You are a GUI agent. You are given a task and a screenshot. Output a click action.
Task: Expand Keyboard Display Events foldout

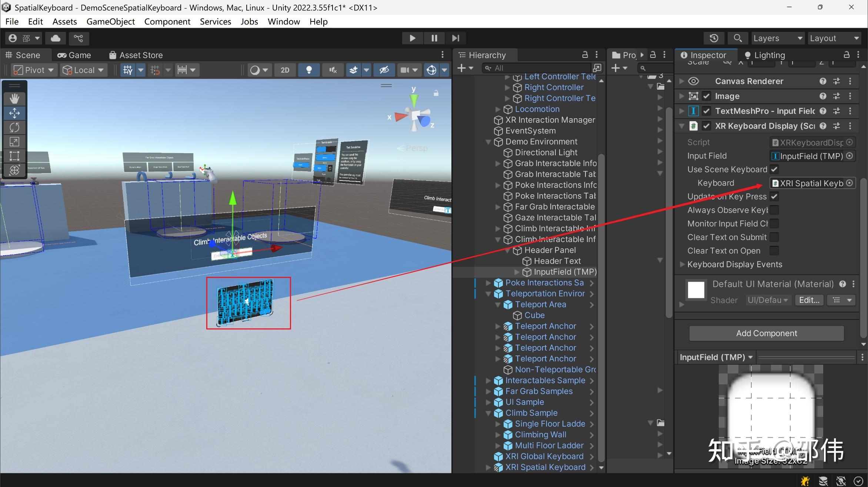tap(682, 264)
